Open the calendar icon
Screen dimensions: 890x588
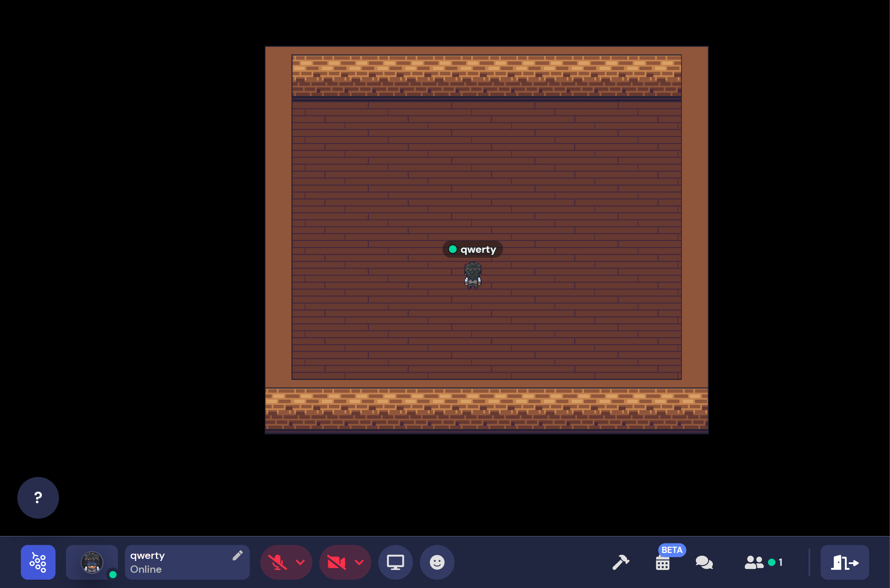[662, 563]
